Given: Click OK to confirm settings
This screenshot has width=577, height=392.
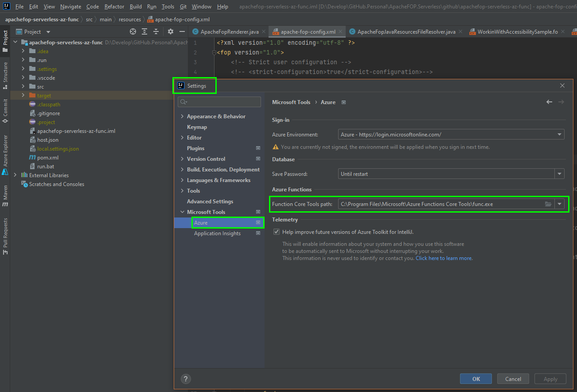Looking at the screenshot, I should (476, 379).
